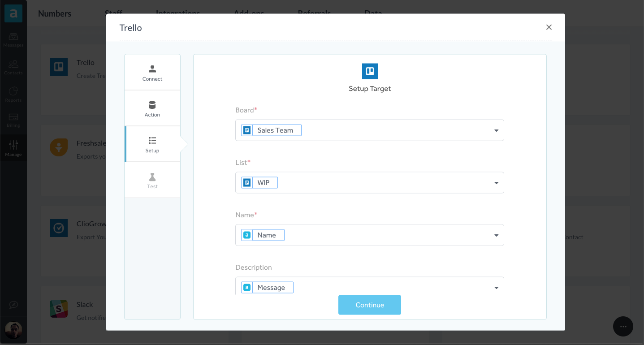Select the Setup step
Image resolution: width=644 pixels, height=345 pixels.
point(152,144)
